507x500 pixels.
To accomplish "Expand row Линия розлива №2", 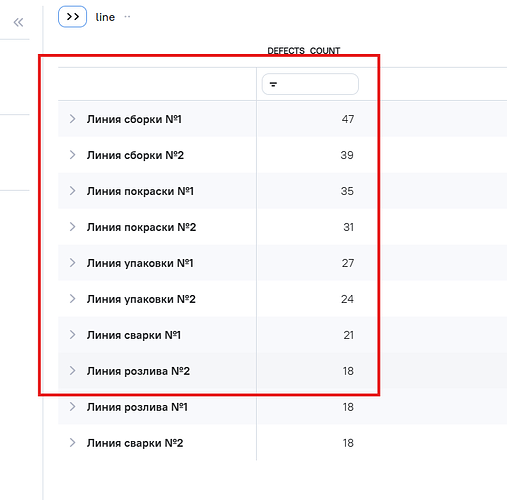I will tap(72, 371).
